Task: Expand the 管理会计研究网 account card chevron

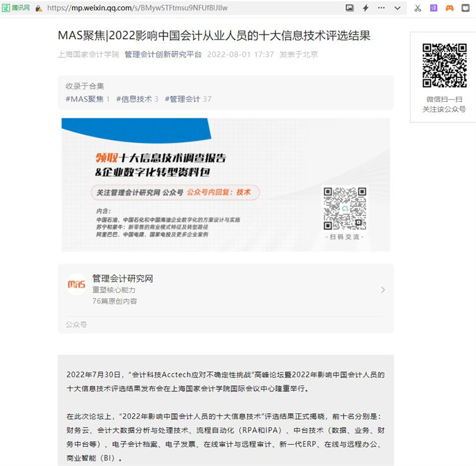Action: coord(383,290)
